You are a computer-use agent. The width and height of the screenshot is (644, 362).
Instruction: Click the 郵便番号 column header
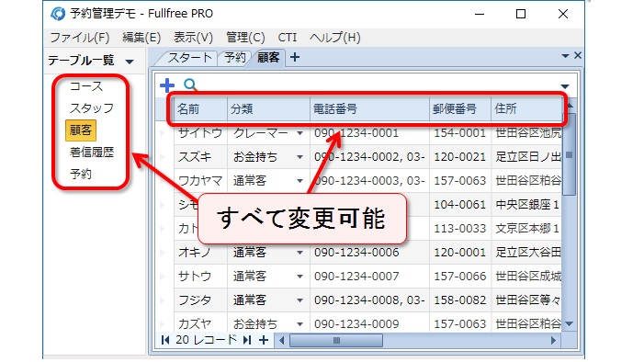[460, 109]
